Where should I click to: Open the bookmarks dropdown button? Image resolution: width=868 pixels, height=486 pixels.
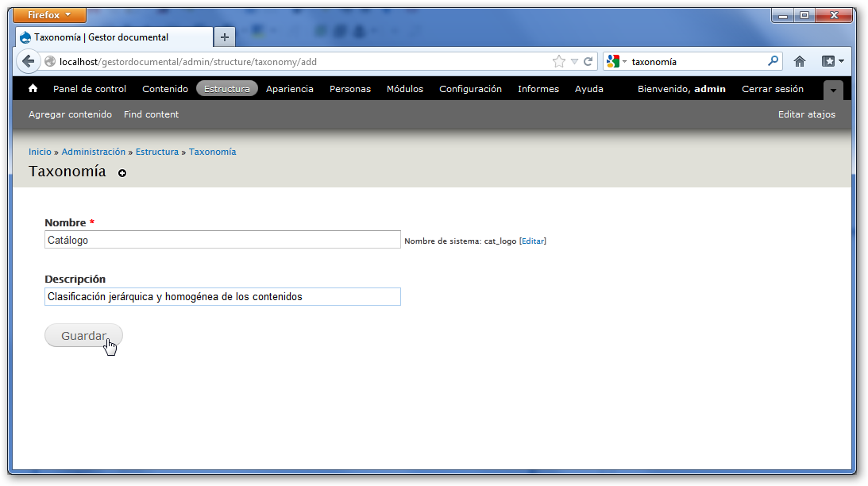[832, 61]
